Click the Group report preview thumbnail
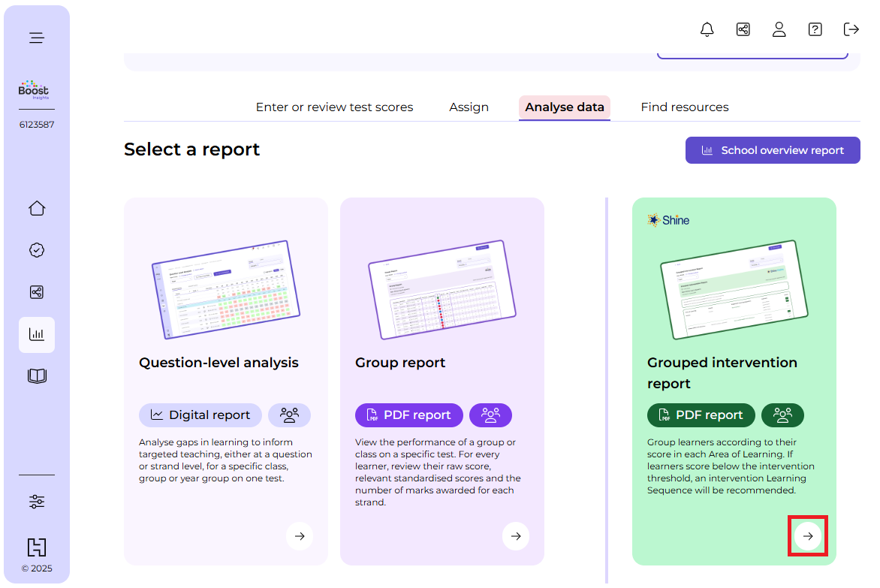880x588 pixels. click(442, 289)
